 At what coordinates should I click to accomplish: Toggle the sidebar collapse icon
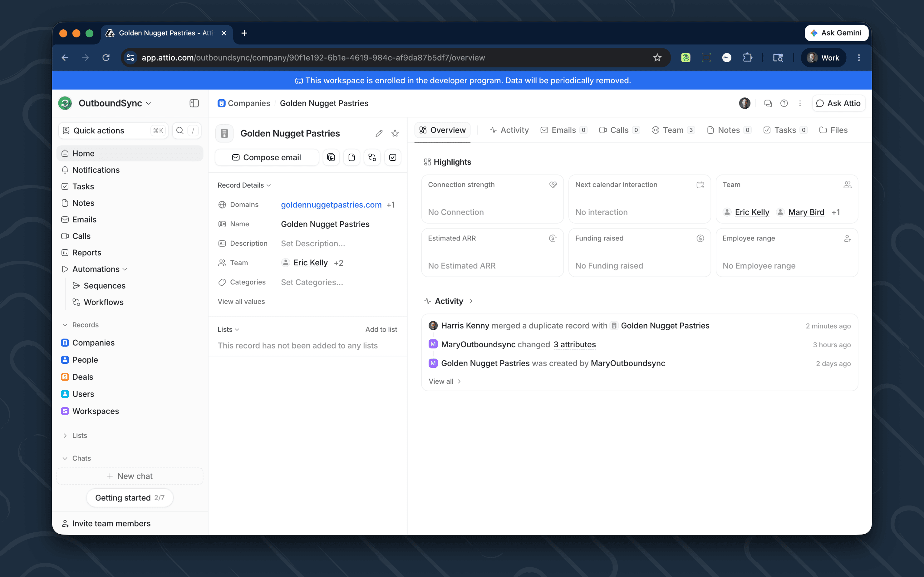click(194, 103)
